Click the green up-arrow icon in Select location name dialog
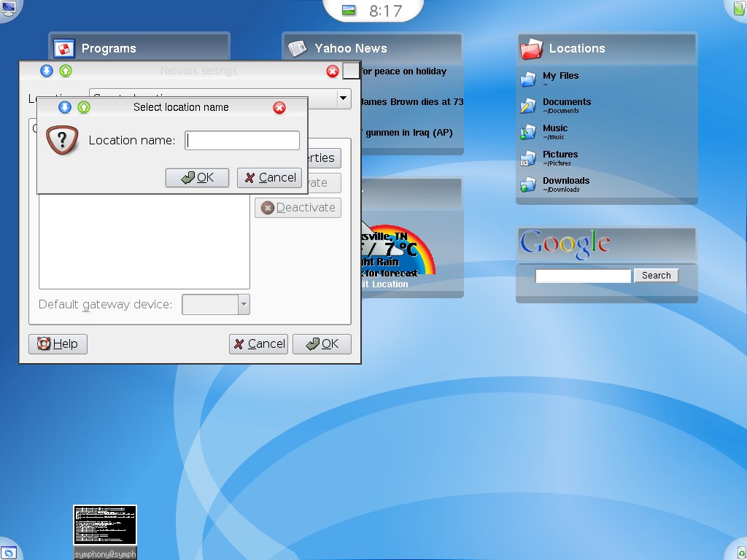747x560 pixels. [x=84, y=107]
